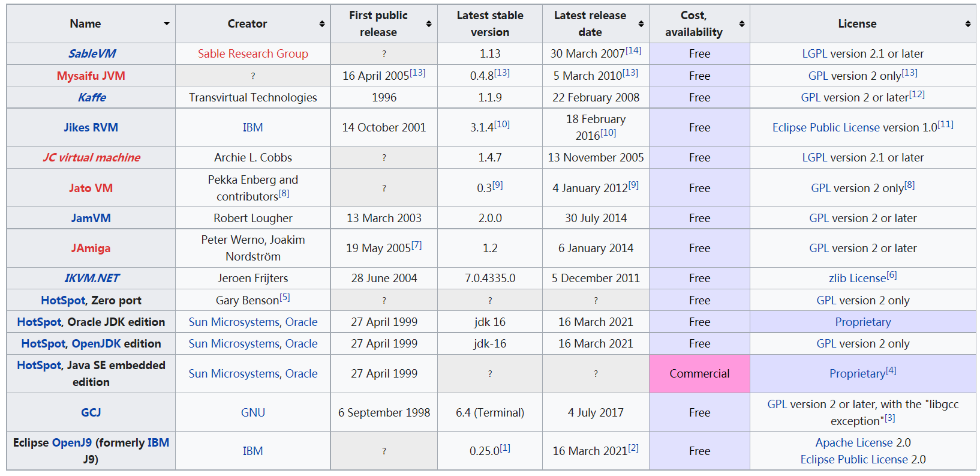Image resolution: width=980 pixels, height=476 pixels.
Task: Open Proprietary link in Java SE embedded row
Action: pos(858,373)
